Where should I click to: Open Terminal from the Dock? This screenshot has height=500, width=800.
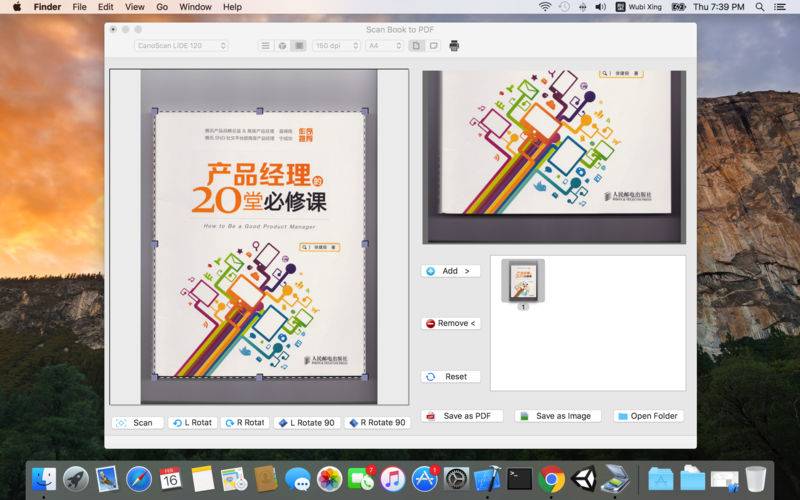(x=519, y=479)
